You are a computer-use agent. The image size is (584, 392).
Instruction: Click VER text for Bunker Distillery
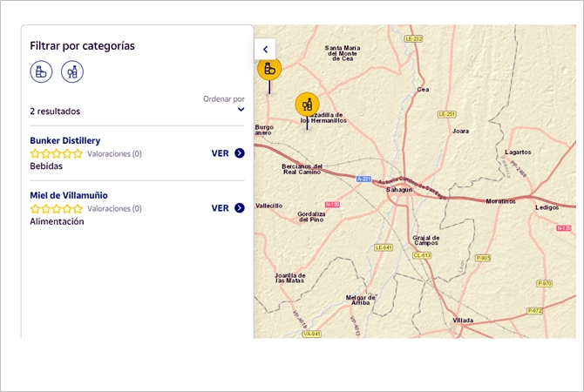point(221,153)
